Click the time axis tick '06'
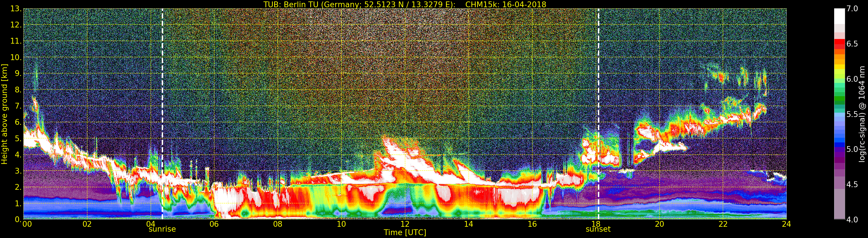This screenshot has width=868, height=238. [214, 224]
